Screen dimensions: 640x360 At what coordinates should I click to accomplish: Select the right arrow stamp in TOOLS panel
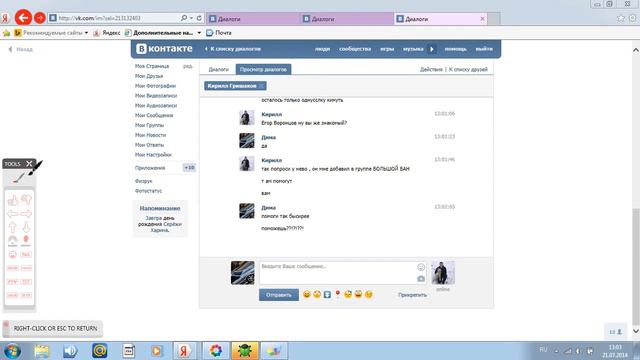pyautogui.click(x=26, y=214)
